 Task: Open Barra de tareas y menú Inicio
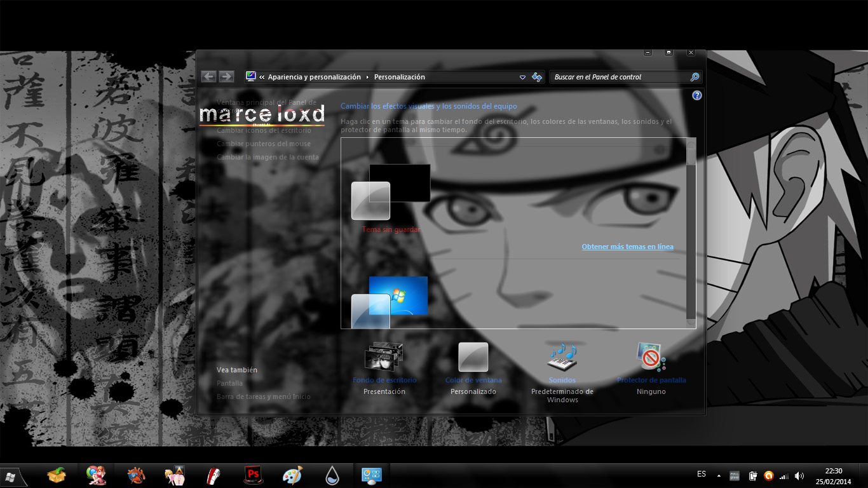pos(264,396)
